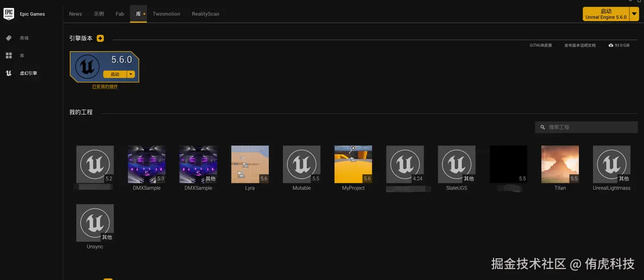Click 启动 on the 5.6.0 engine card
The width and height of the screenshot is (644, 280).
[115, 74]
